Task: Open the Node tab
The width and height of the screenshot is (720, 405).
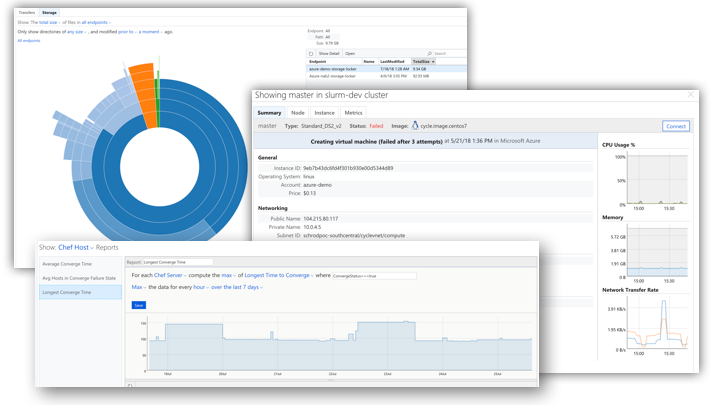Action: tap(298, 113)
